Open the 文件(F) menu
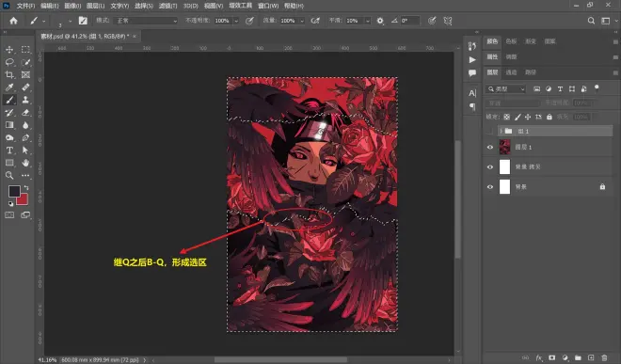 25,6
